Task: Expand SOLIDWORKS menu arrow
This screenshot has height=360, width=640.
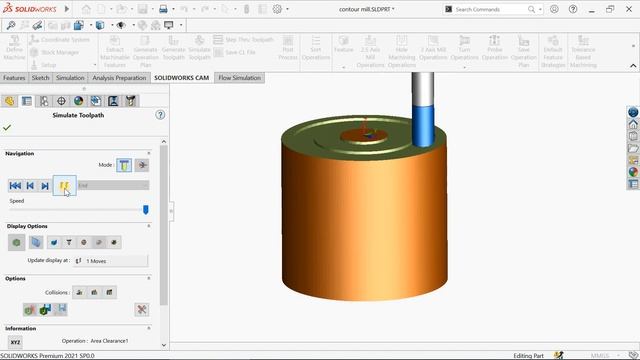Action: [x=67, y=9]
